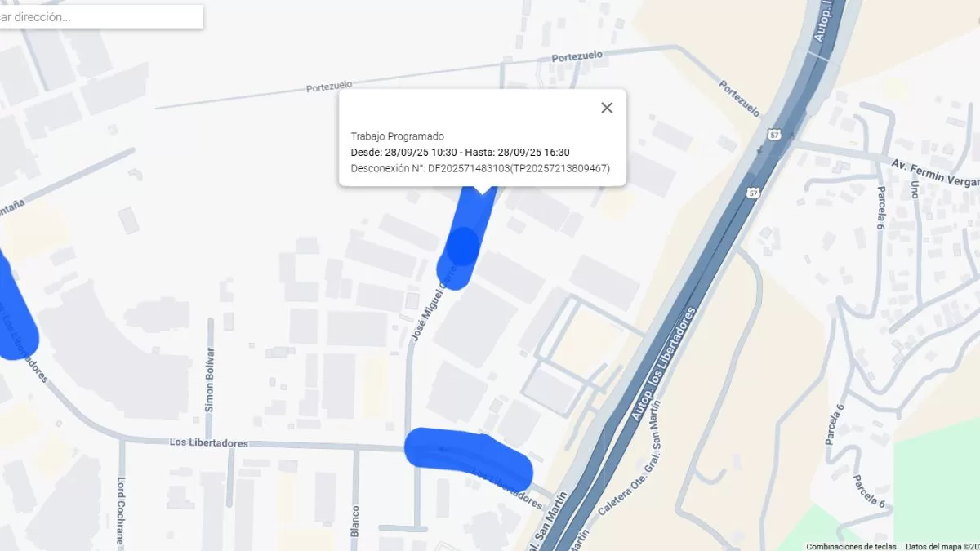Close the Trabajo Programado info popup

point(607,108)
